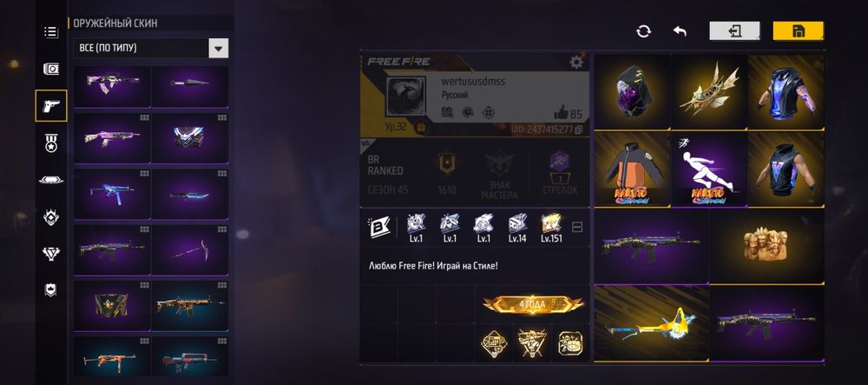Select the shield emblem sidebar tab

[51, 289]
